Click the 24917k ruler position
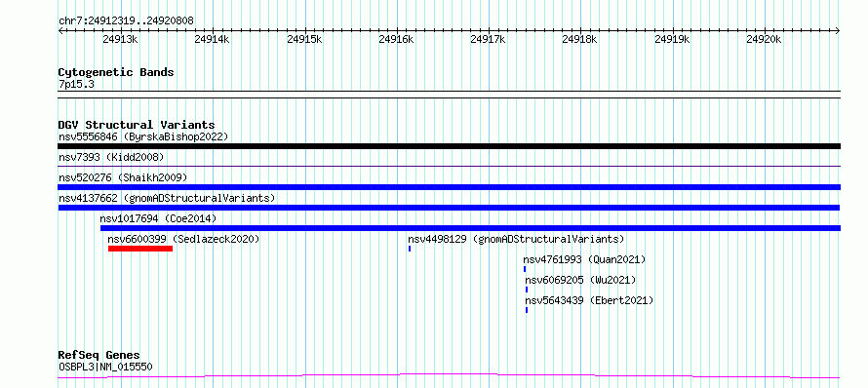The image size is (868, 388). [x=489, y=40]
